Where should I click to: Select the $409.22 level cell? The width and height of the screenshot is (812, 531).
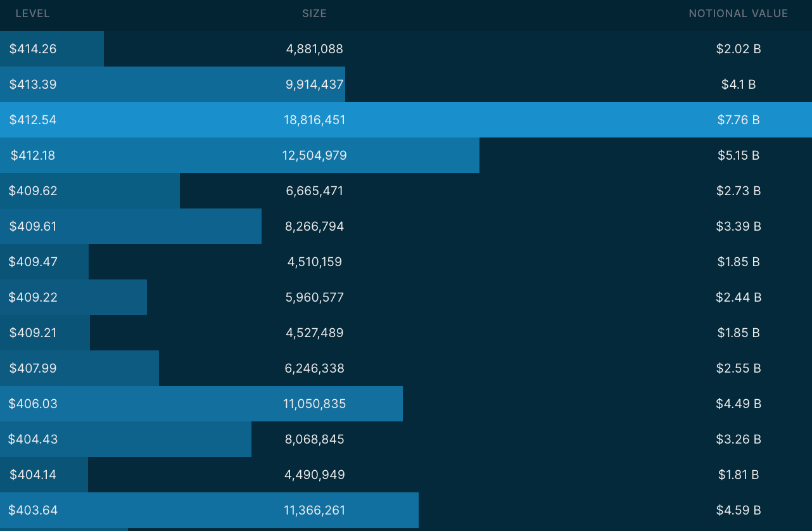33,297
